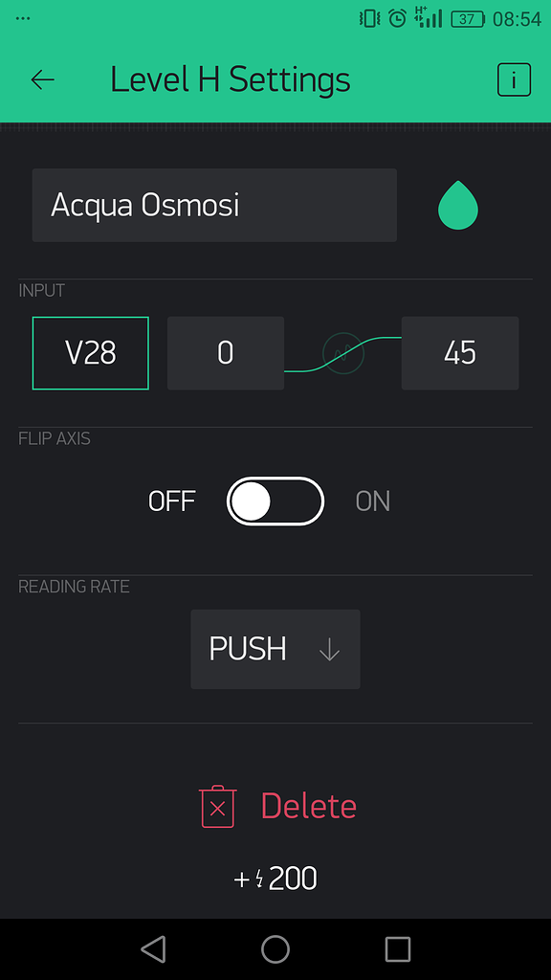Open the READING RATE dropdown
Viewport: 551px width, 980px height.
click(275, 649)
